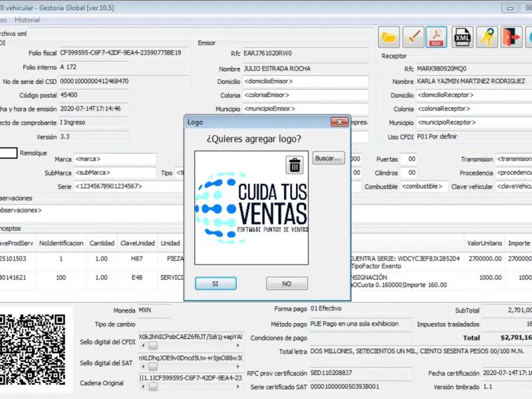The height and width of the screenshot is (399, 532).
Task: Click the Cilindros value field
Action: (x=408, y=173)
